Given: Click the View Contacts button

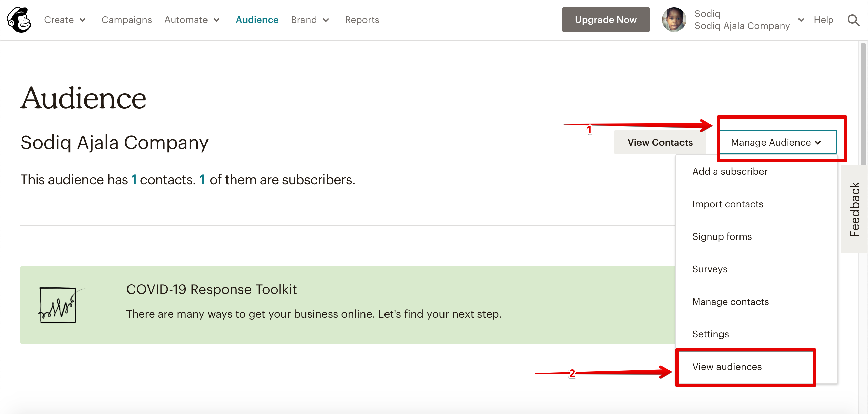Looking at the screenshot, I should coord(660,142).
